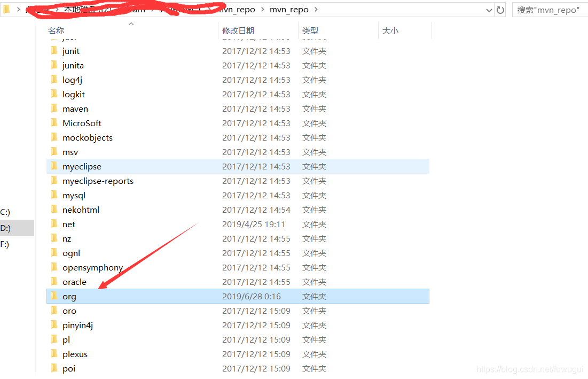Click the org folder icon

[54, 297]
